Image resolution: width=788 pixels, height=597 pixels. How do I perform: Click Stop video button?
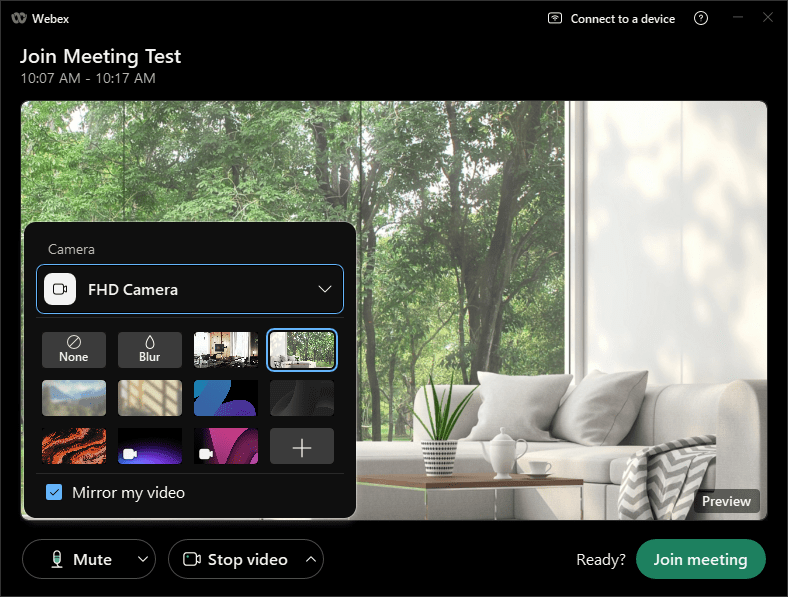pyautogui.click(x=235, y=559)
